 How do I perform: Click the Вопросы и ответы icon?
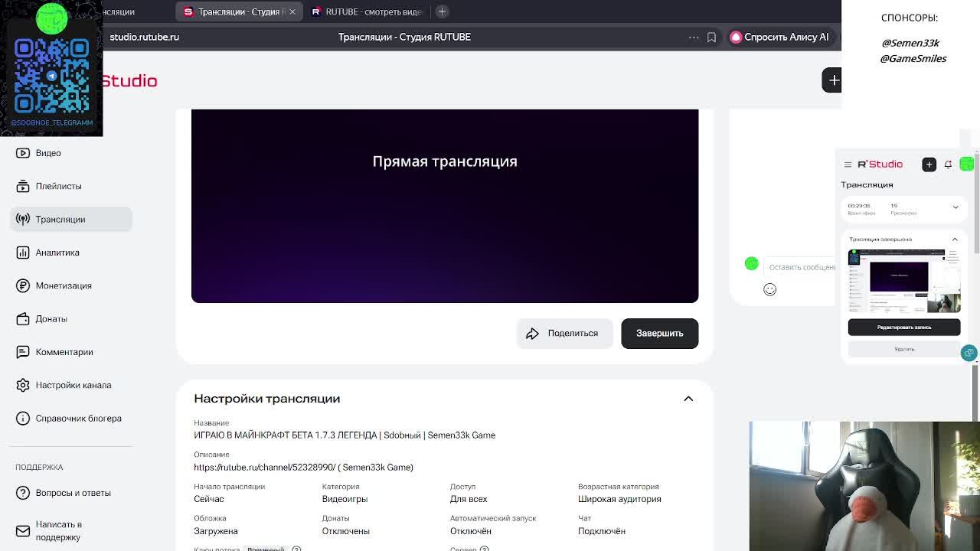(23, 493)
